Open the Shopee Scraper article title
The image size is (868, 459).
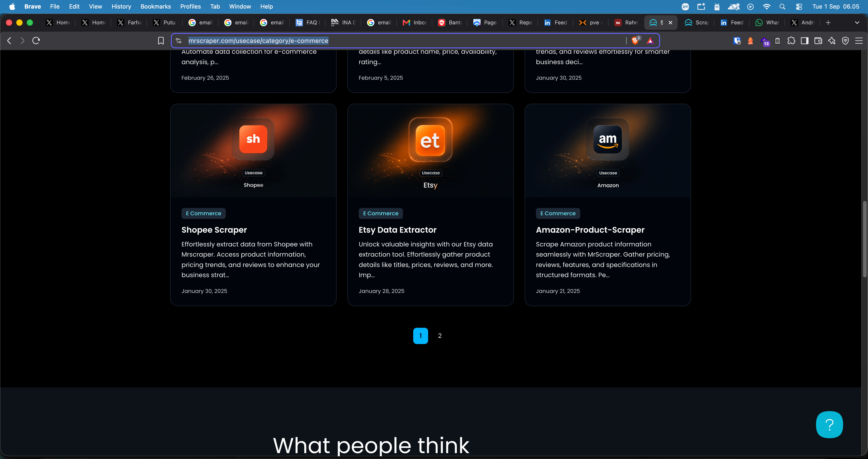pos(214,230)
